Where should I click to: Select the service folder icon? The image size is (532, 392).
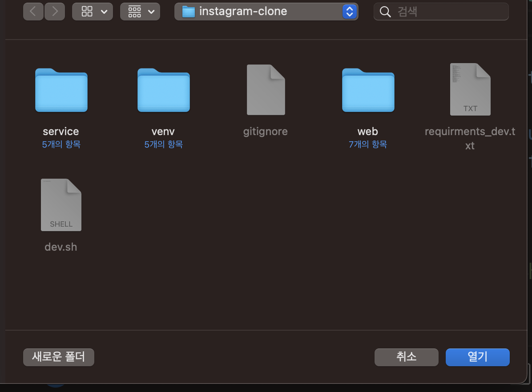61,90
